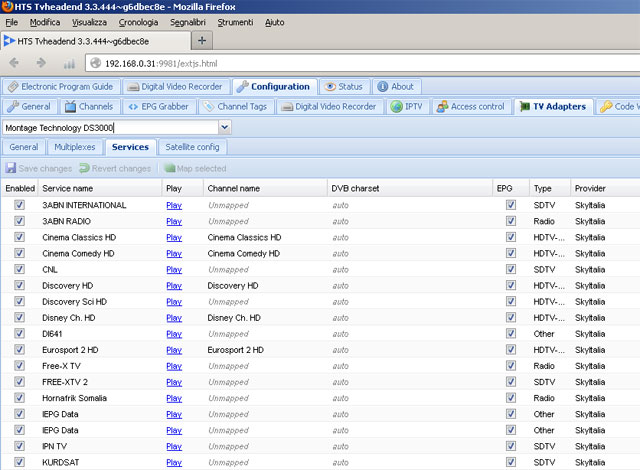
Task: Click Play link for IPN TV
Action: (174, 447)
